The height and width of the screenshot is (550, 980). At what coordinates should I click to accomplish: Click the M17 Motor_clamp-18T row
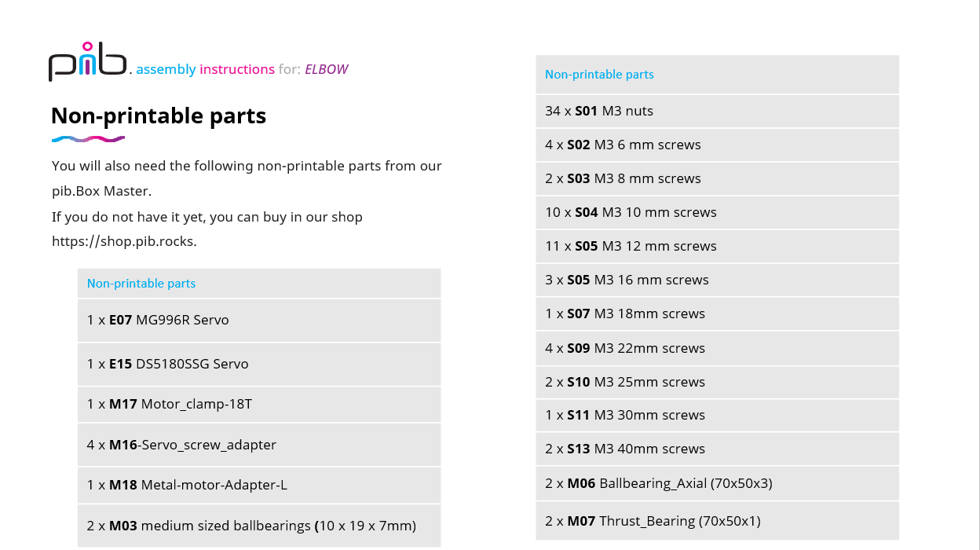click(x=258, y=405)
